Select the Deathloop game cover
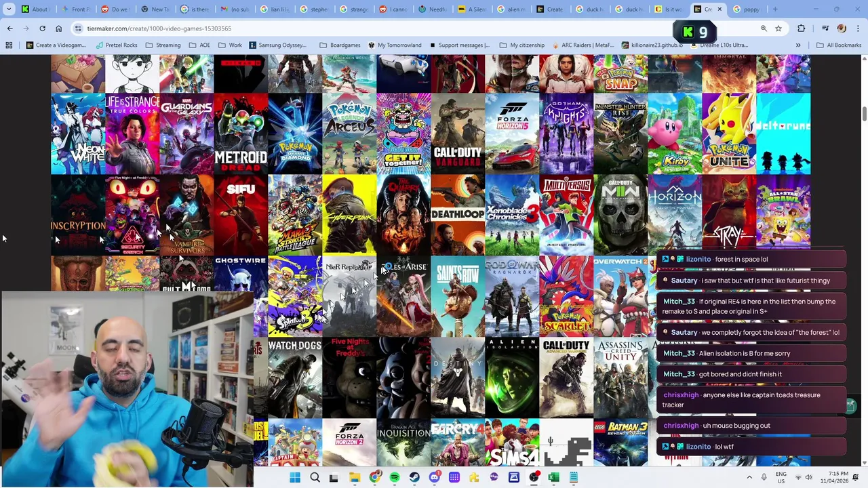Screen dimensions: 868x488 point(458,215)
